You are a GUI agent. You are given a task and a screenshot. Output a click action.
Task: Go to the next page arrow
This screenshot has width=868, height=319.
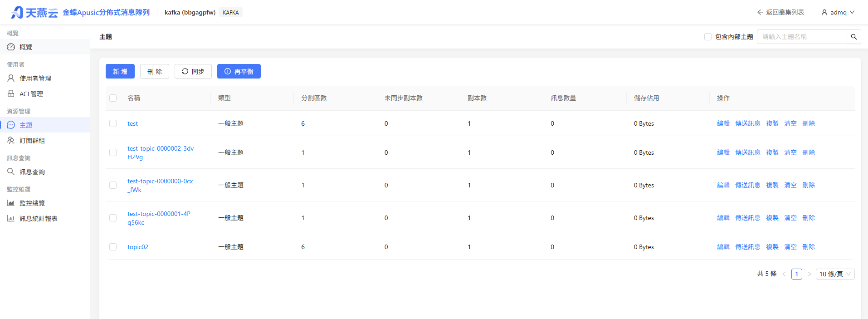(x=809, y=274)
